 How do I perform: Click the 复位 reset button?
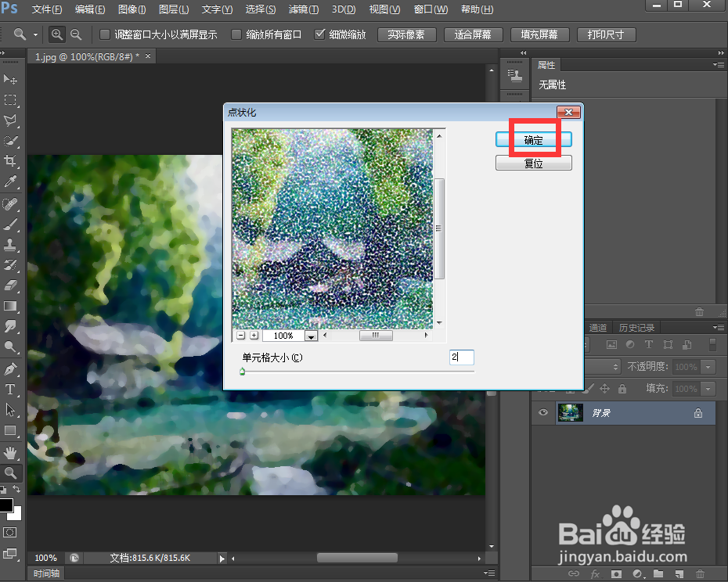click(533, 162)
